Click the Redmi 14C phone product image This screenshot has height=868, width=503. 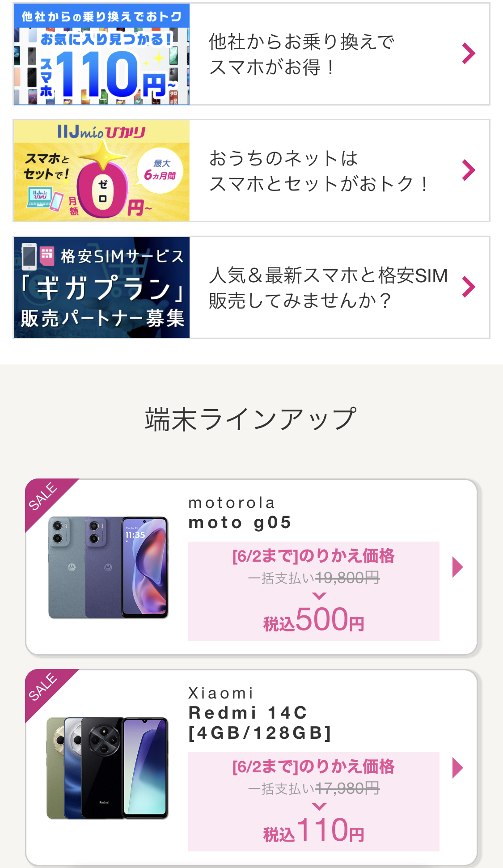coord(107,767)
